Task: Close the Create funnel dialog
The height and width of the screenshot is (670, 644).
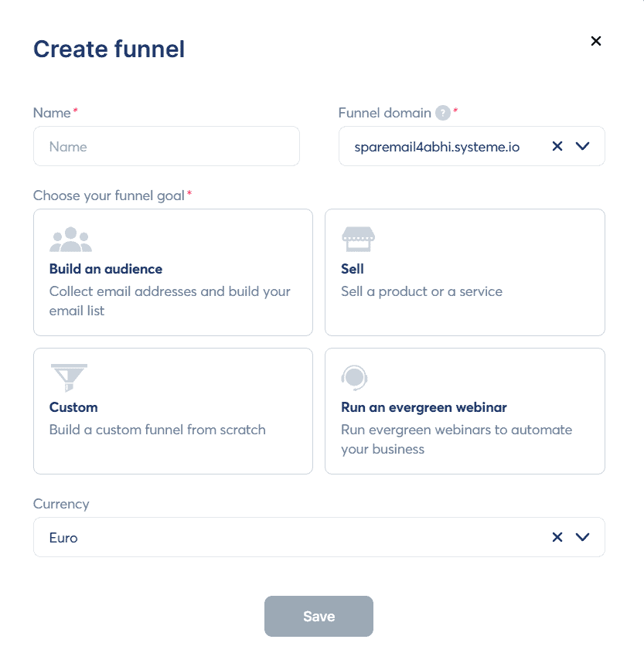Action: [596, 41]
